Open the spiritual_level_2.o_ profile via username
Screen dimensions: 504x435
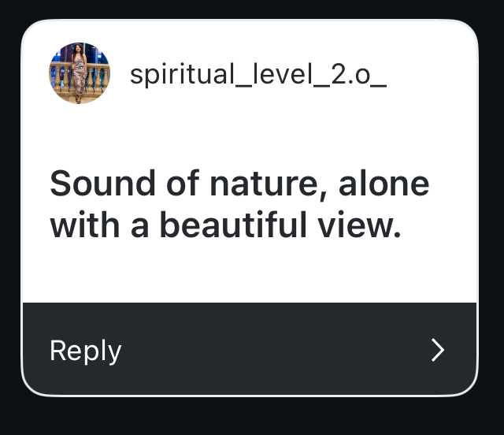[x=258, y=74]
